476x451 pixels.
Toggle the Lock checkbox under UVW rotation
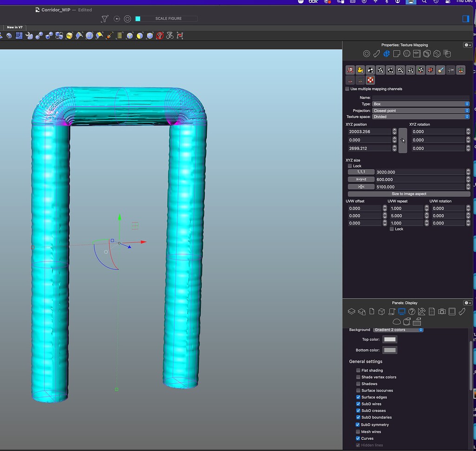(392, 229)
